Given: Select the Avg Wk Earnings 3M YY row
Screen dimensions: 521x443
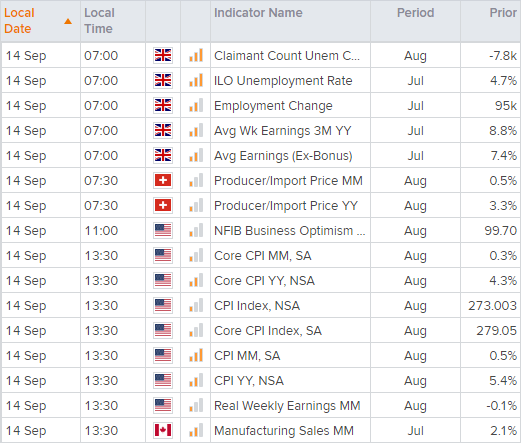Looking at the screenshot, I should coord(260,130).
